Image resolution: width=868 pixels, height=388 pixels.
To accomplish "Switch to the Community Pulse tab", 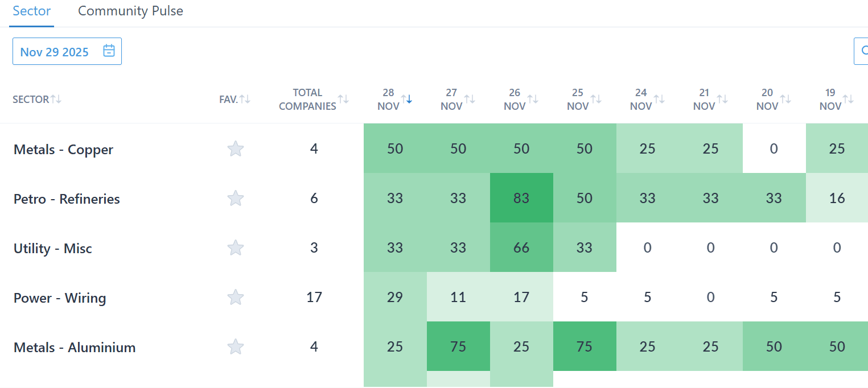I will click(130, 11).
